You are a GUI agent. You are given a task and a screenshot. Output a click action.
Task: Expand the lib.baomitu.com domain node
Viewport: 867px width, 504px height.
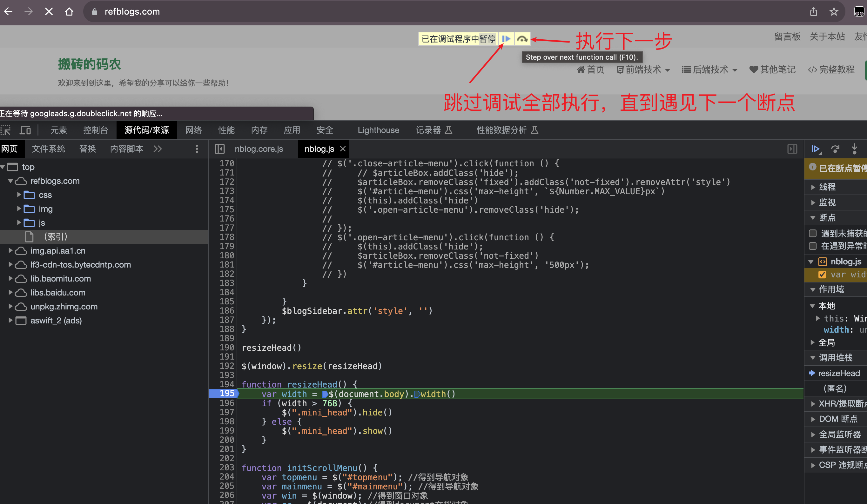11,278
